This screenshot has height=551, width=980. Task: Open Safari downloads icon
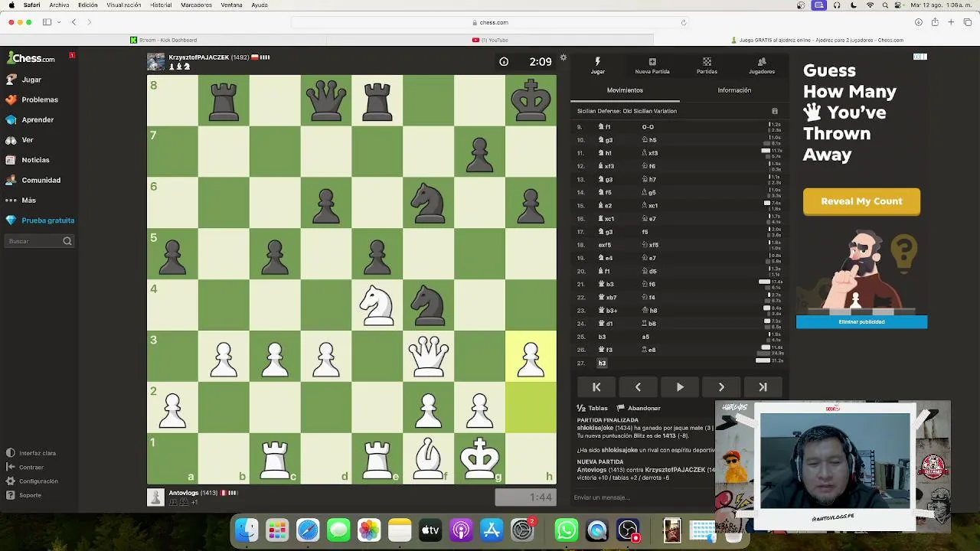pyautogui.click(x=919, y=22)
